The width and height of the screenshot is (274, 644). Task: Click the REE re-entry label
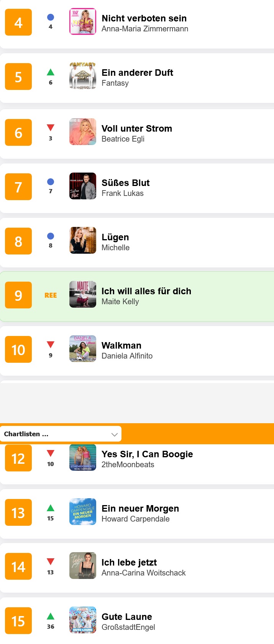51,295
